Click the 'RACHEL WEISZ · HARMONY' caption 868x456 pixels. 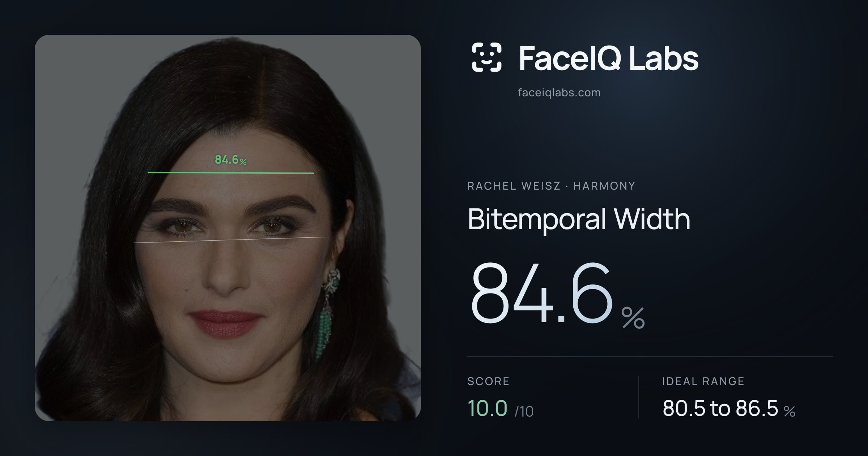551,186
